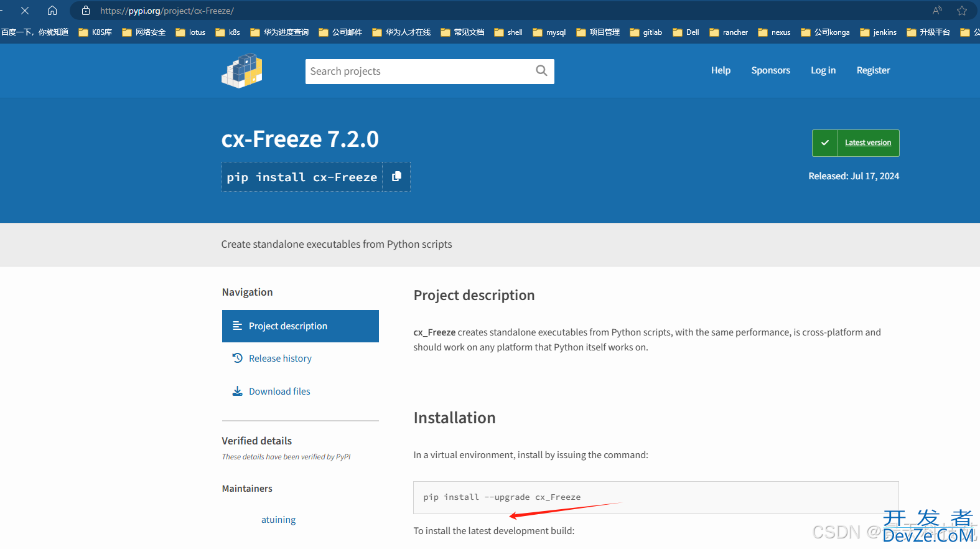Select Project description navigation tab

tap(301, 326)
